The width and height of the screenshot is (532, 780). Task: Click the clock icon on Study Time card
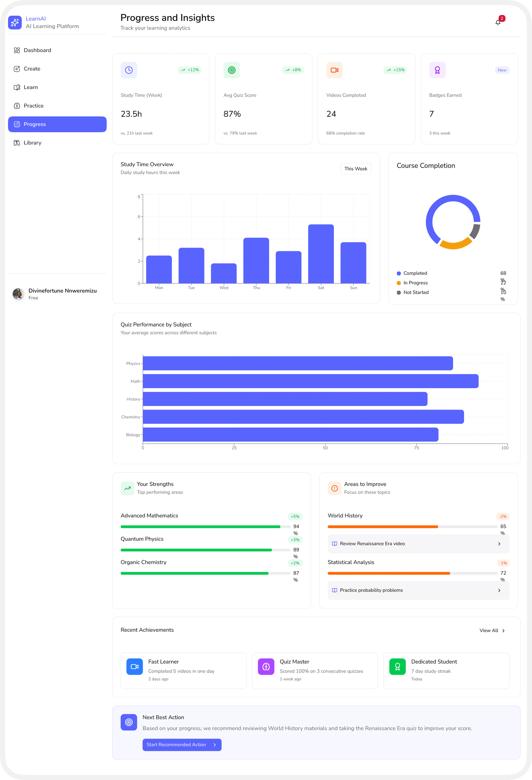[x=129, y=70]
